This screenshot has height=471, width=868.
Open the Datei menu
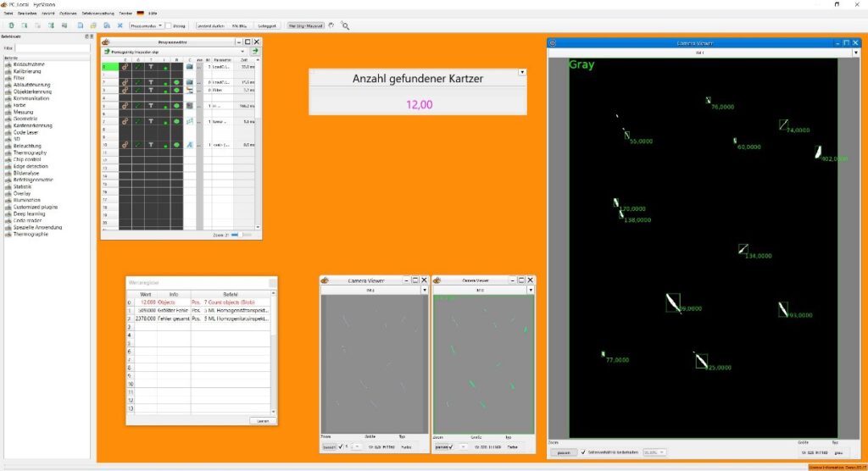coord(8,14)
